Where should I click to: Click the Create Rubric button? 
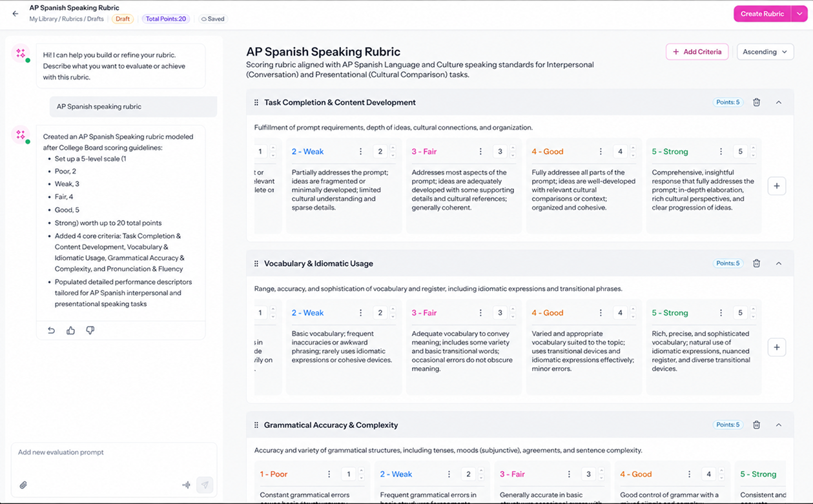point(762,14)
